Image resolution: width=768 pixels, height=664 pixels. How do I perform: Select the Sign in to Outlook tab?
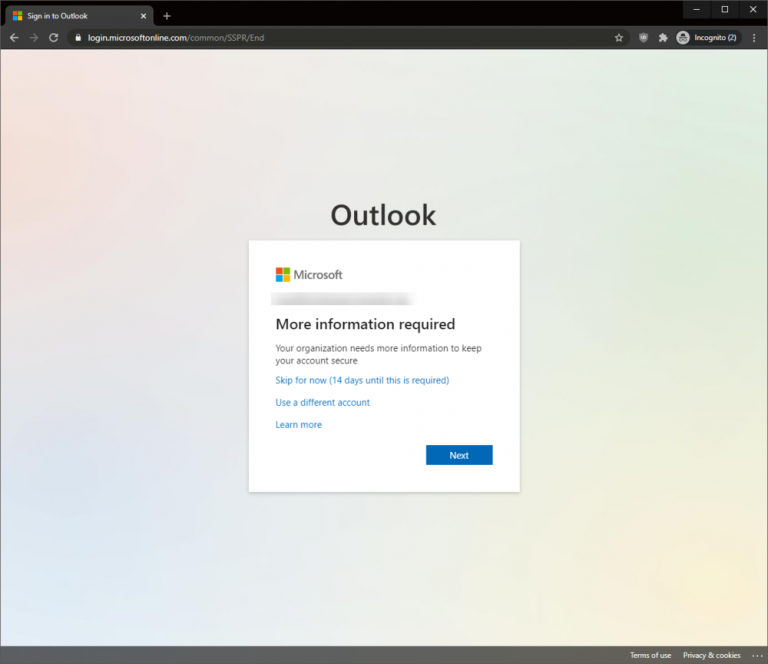[x=79, y=16]
